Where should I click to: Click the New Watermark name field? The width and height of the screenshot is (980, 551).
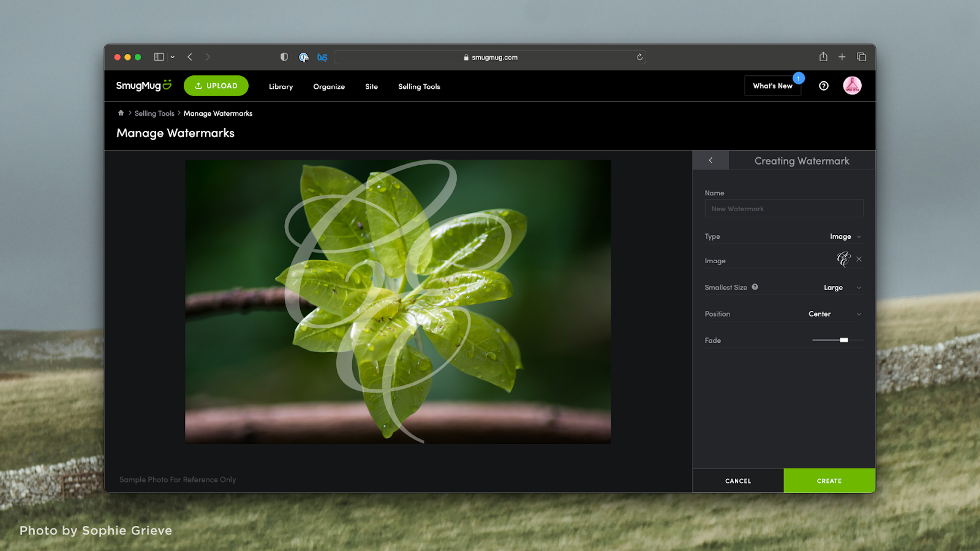[x=783, y=208]
